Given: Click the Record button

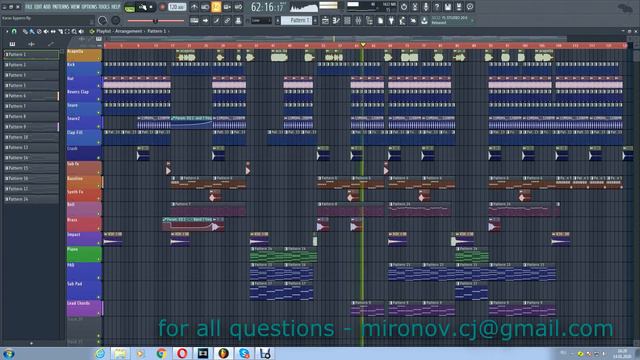Looking at the screenshot, I should [x=162, y=7].
